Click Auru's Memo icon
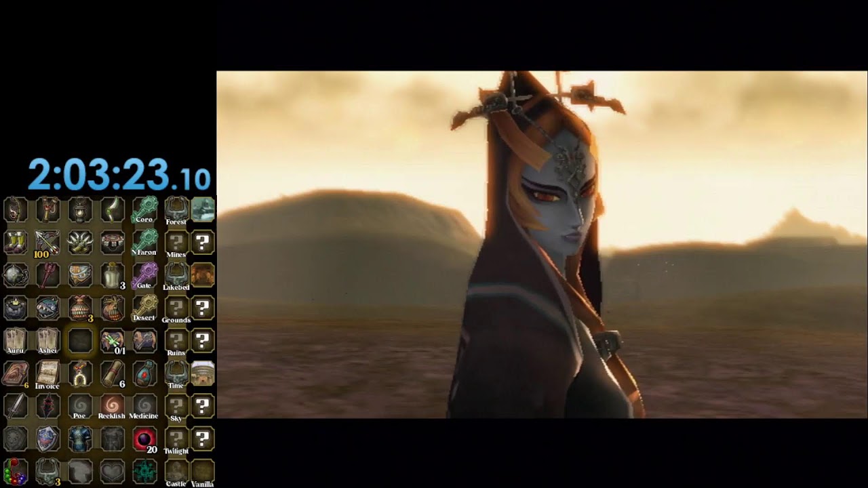The image size is (868, 488). [x=15, y=340]
